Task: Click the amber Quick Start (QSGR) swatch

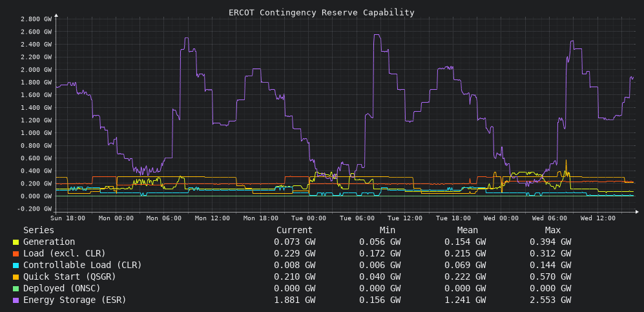Action: (16, 277)
